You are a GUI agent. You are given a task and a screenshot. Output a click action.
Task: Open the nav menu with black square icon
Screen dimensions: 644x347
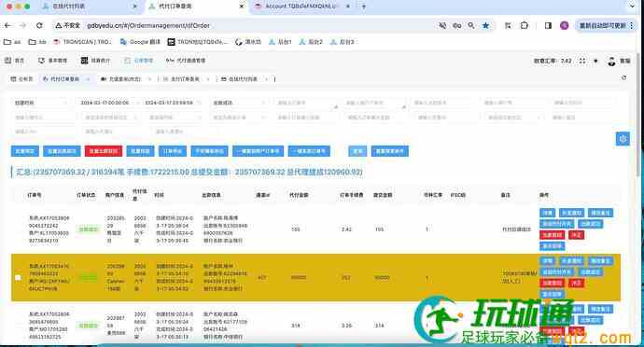95,61
